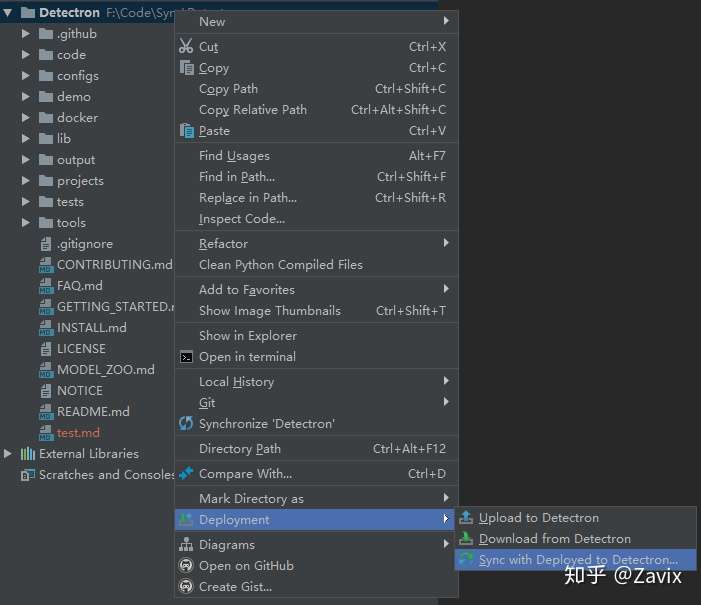
Task: Click the configs folder icon
Action: 46,76
